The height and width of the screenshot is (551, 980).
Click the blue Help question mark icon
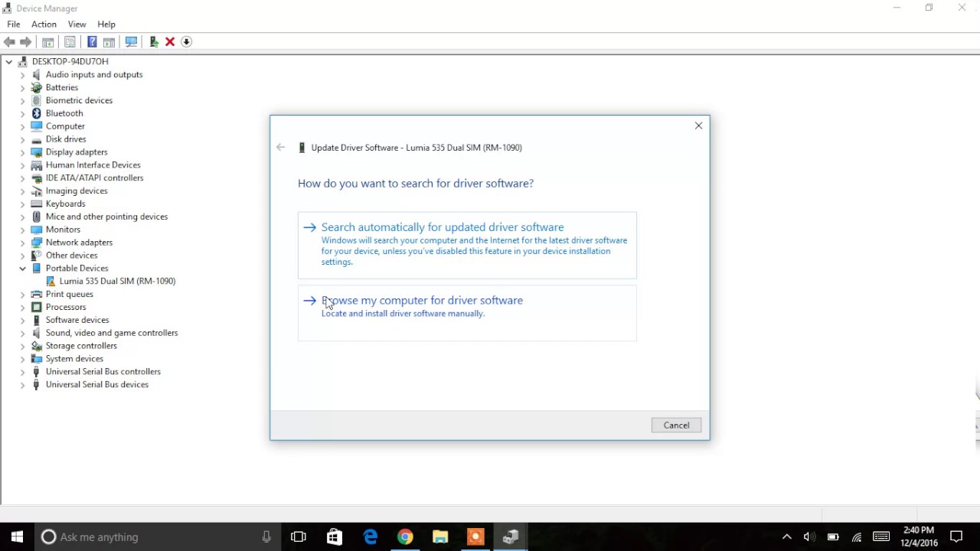92,42
